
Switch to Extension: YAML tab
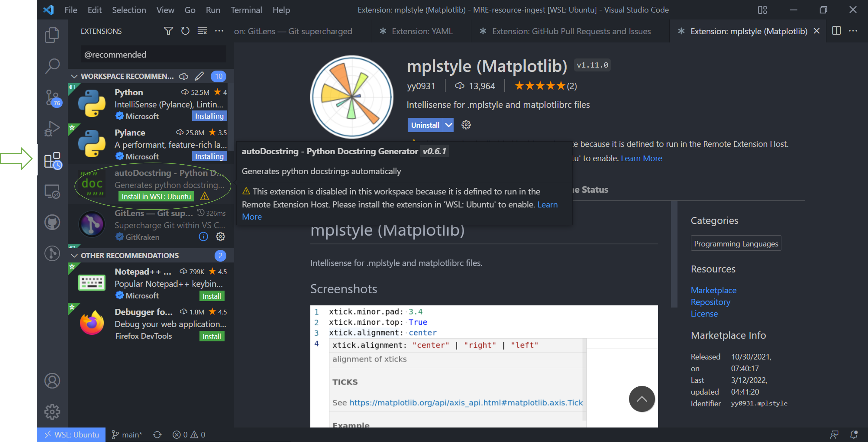tap(421, 31)
